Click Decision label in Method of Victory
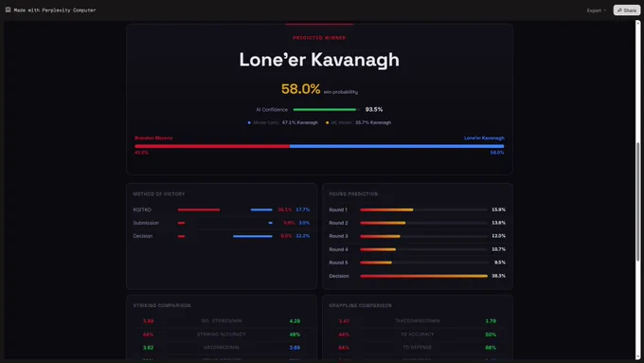 (142, 236)
